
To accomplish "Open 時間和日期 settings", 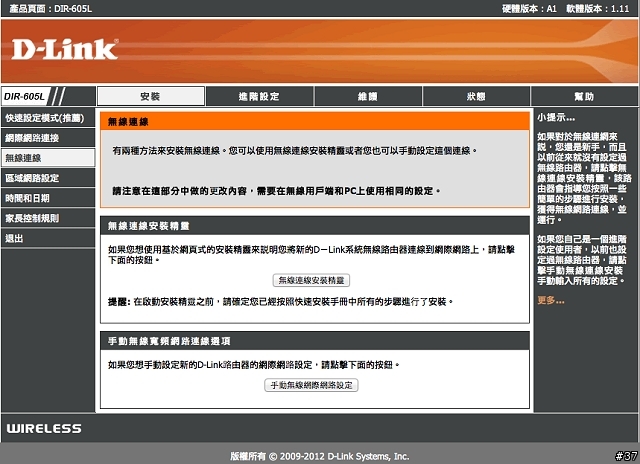I will coord(48,198).
